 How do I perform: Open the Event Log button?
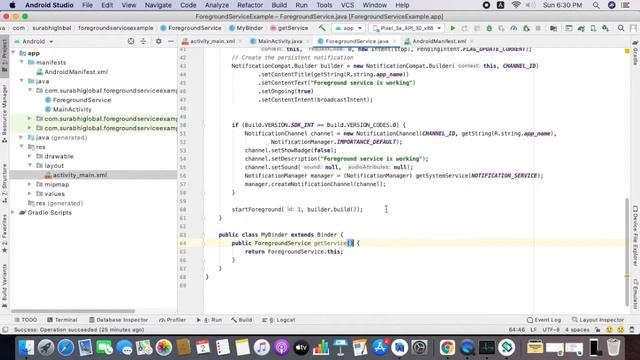coord(544,320)
